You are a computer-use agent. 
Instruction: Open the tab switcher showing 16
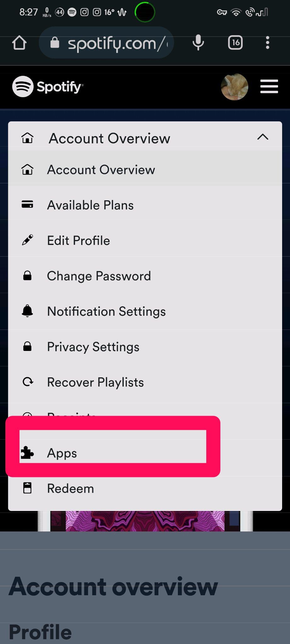tap(235, 42)
